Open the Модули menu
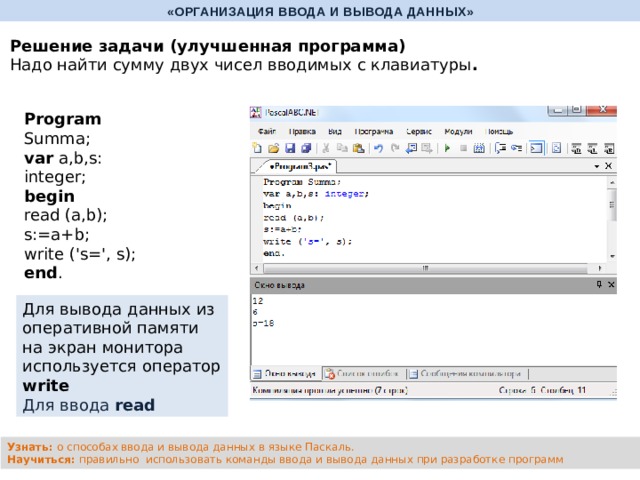Screen dimensions: 640x480 458,131
